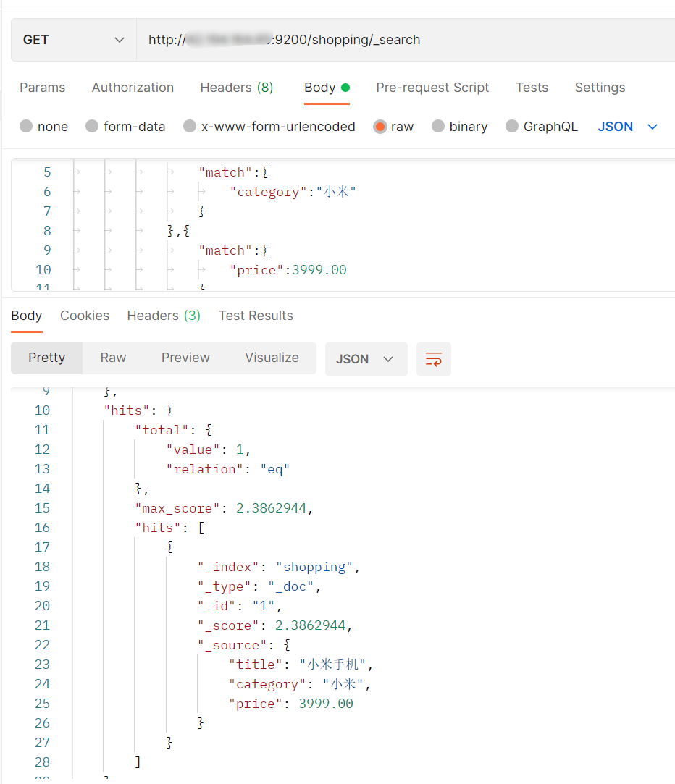Screen dimensions: 675x784
Task: Click the request URL input field
Action: click(x=406, y=40)
